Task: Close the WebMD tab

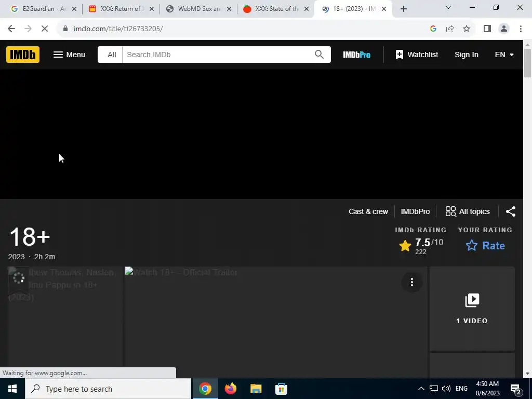Action: coord(229,9)
